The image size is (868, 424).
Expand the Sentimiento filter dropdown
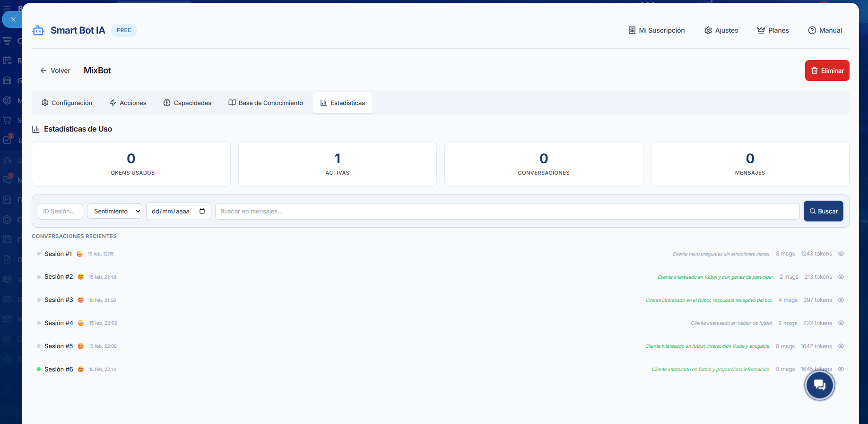point(114,212)
